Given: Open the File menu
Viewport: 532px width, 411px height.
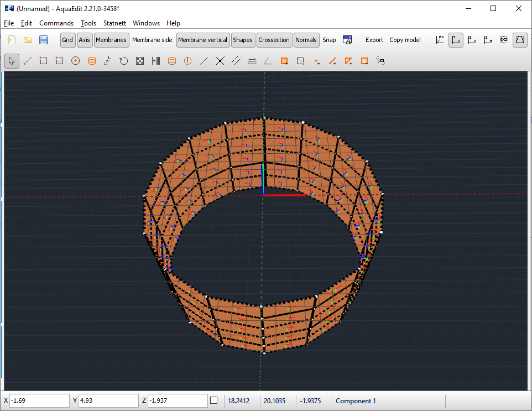Looking at the screenshot, I should tap(9, 23).
